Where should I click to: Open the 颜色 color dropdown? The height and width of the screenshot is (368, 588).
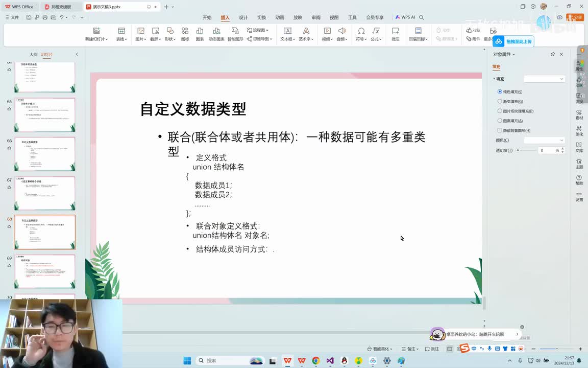[544, 140]
